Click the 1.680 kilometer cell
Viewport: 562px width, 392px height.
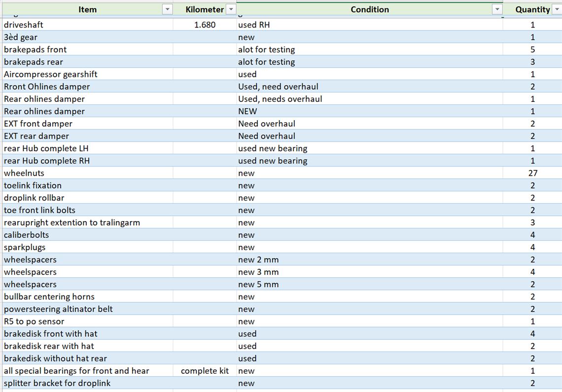[205, 25]
